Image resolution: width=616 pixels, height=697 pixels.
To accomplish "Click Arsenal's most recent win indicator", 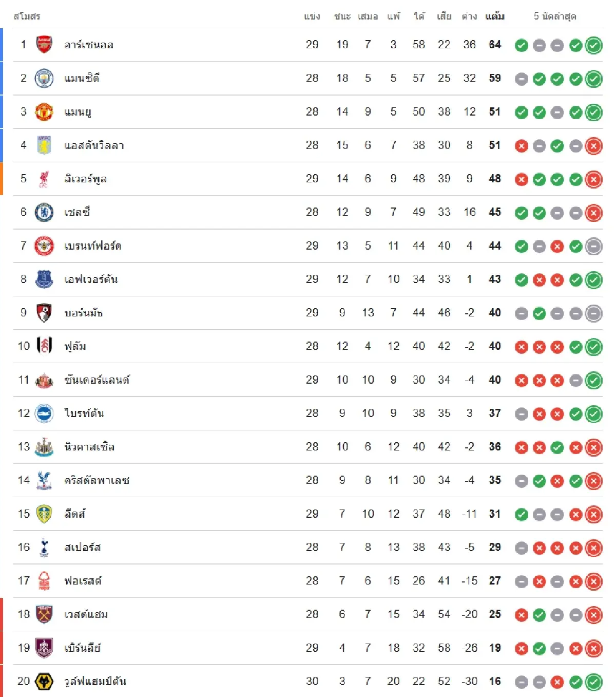I will click(593, 45).
